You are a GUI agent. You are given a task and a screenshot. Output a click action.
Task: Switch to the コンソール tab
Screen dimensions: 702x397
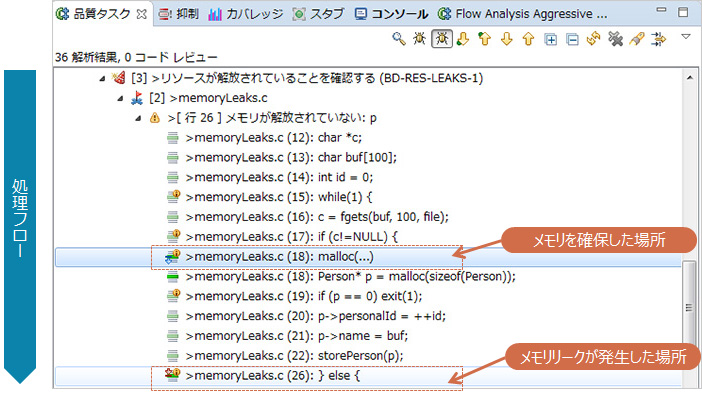(x=391, y=14)
